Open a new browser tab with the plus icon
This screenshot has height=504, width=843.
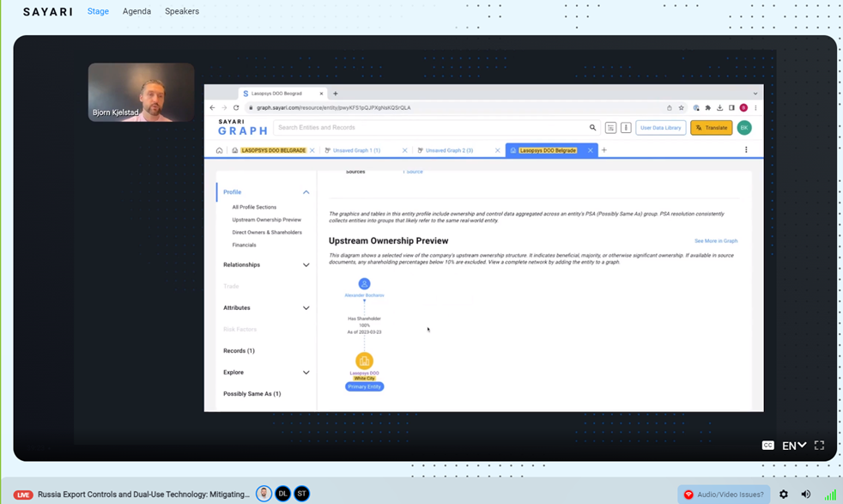[336, 94]
